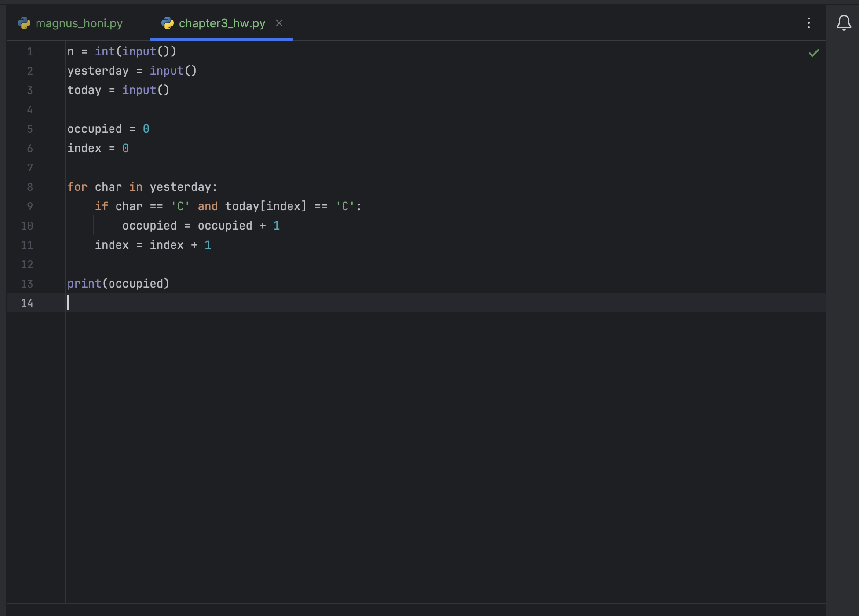
Task: Click the Python icon on chapter3_hw.py tab
Action: (168, 23)
